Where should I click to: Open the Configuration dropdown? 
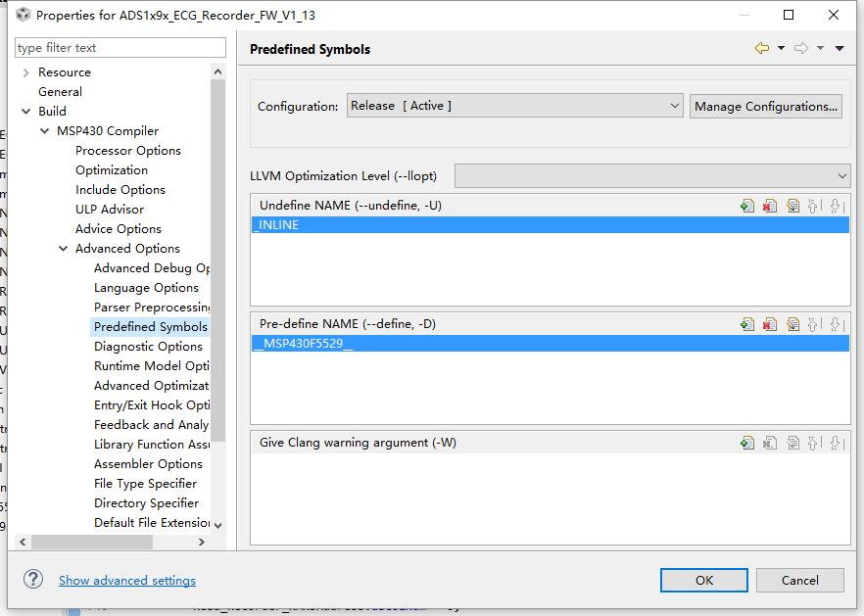coord(514,106)
